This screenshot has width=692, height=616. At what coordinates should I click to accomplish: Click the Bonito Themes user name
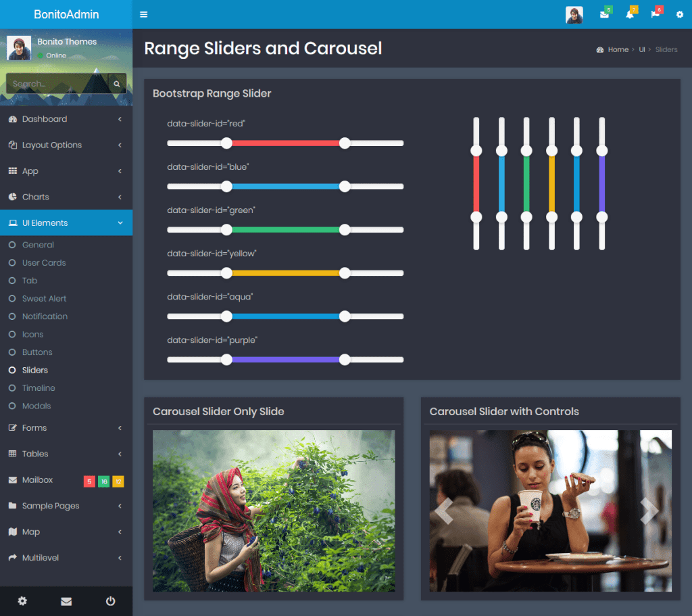coord(67,41)
